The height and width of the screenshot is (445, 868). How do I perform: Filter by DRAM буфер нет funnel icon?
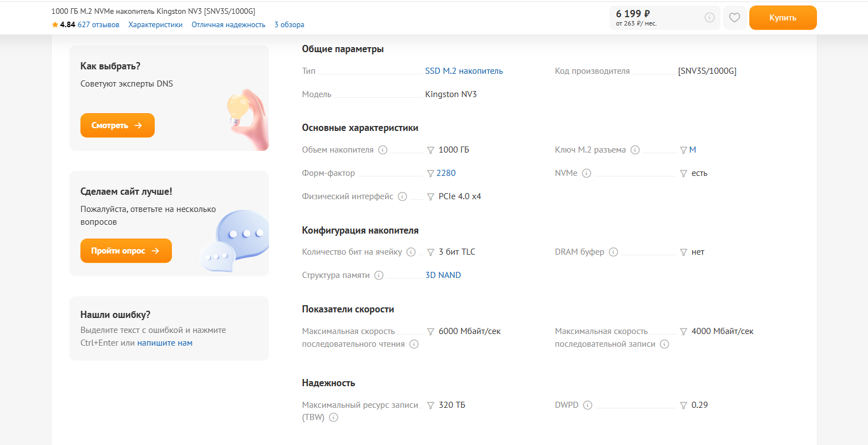(683, 252)
